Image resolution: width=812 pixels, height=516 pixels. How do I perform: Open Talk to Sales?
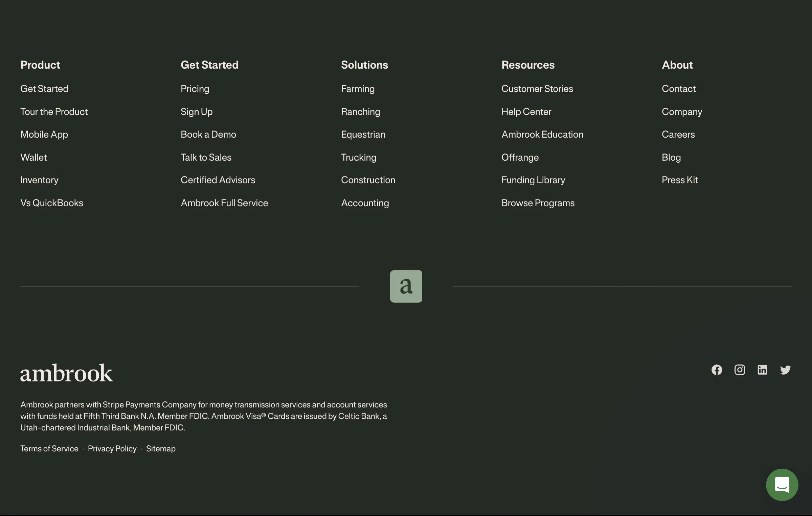tap(206, 157)
